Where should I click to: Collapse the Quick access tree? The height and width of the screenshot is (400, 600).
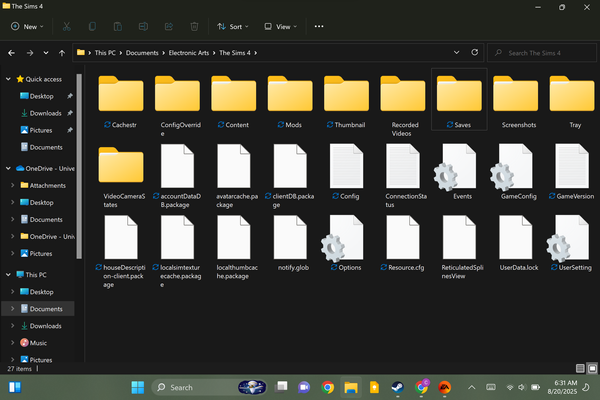8,79
